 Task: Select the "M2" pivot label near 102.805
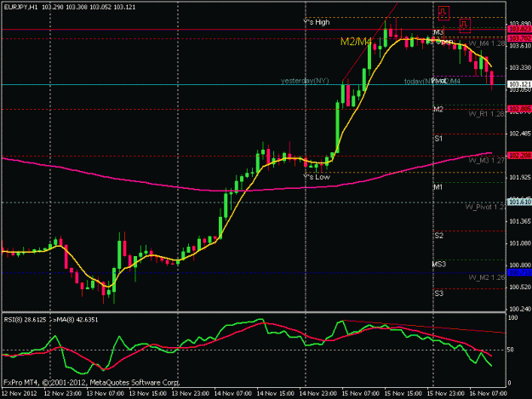coord(438,109)
